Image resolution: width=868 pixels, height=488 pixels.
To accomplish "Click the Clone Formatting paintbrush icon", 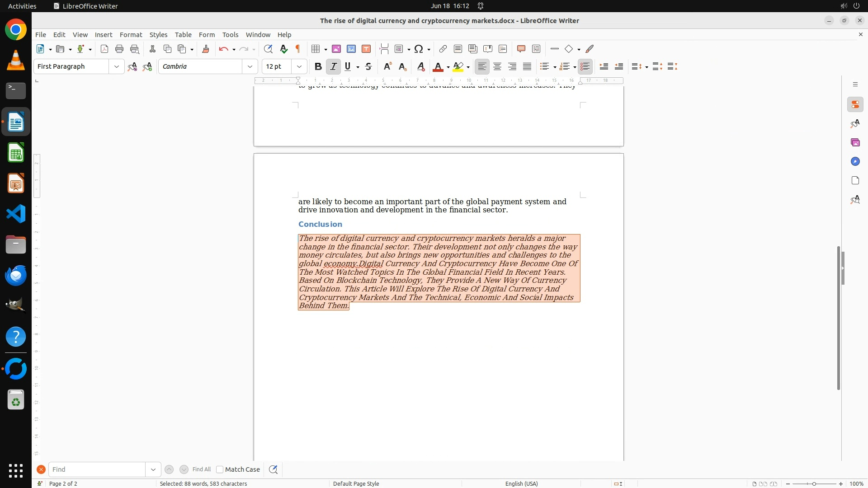I will click(205, 49).
